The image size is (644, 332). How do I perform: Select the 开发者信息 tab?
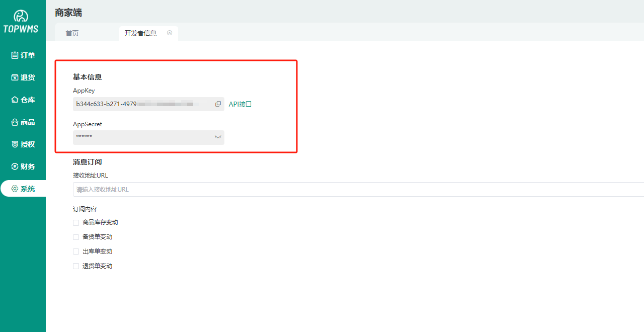click(x=140, y=33)
